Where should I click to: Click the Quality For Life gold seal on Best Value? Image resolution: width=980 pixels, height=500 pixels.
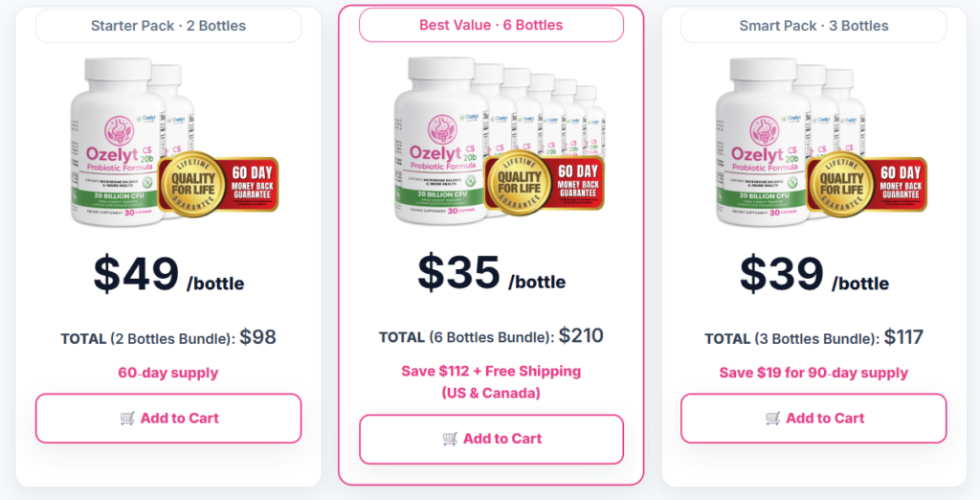518,182
